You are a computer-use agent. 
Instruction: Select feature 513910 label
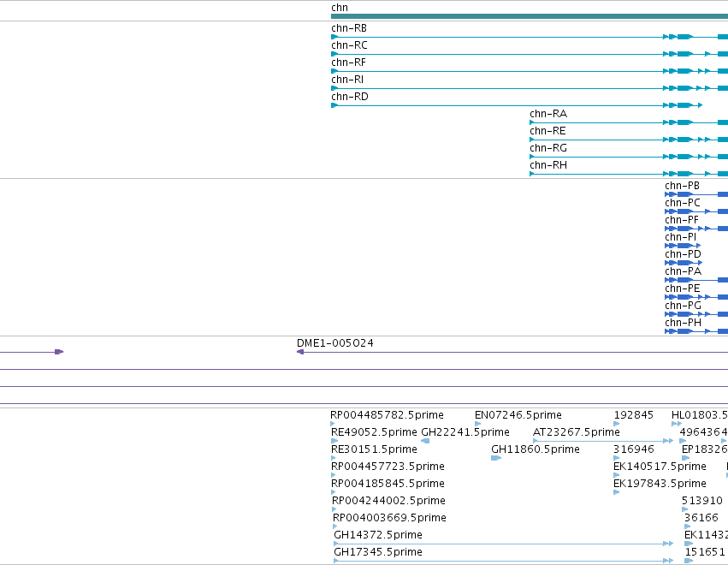702,501
